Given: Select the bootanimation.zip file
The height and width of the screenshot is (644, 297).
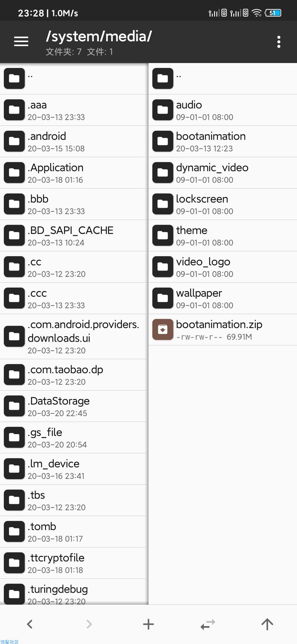Looking at the screenshot, I should 223,330.
